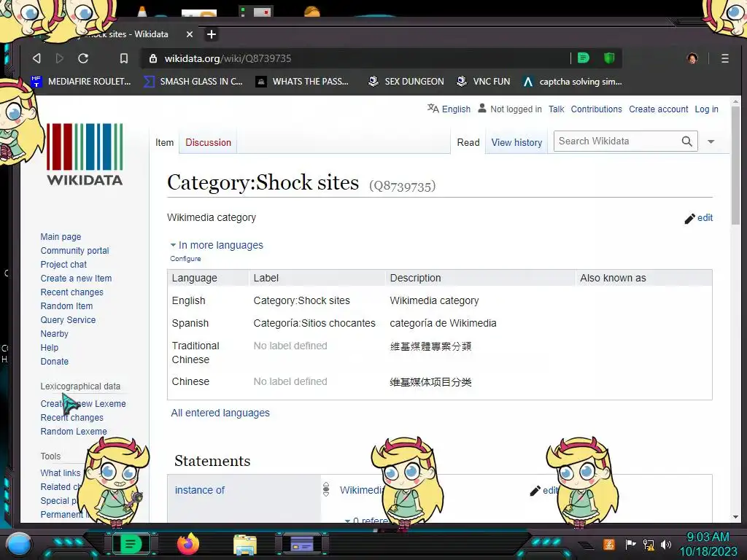747x560 pixels.
Task: Collapse In more languages section
Action: (x=217, y=245)
